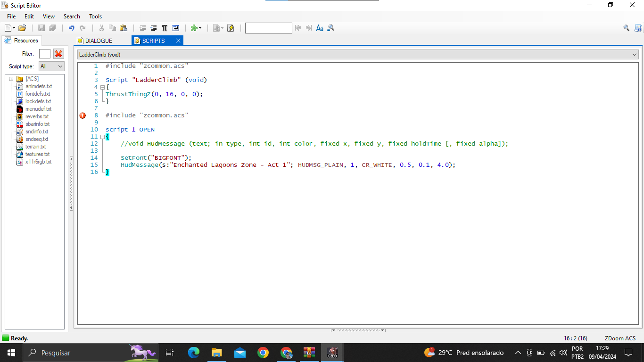644x362 pixels.
Task: Click the Copy icon in toolbar
Action: tap(112, 28)
